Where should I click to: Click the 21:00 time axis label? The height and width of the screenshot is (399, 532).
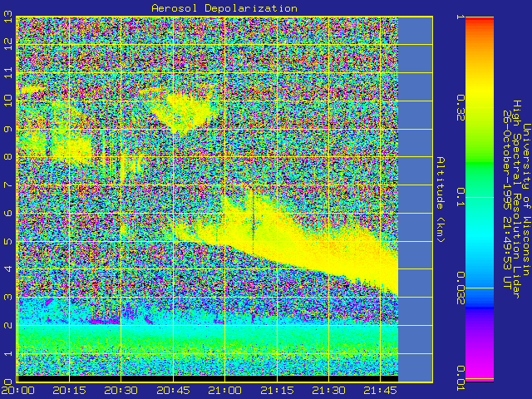pos(225,391)
